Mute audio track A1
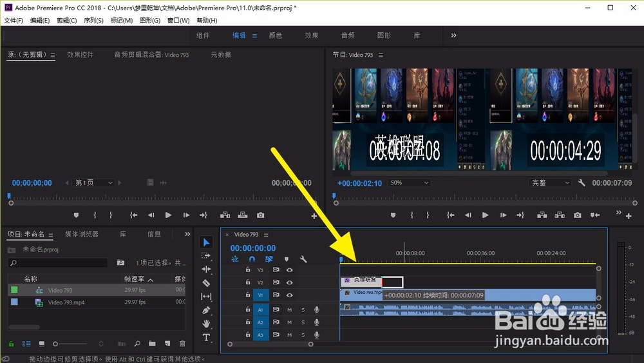Viewport: 644px width, 363px height. [x=290, y=309]
